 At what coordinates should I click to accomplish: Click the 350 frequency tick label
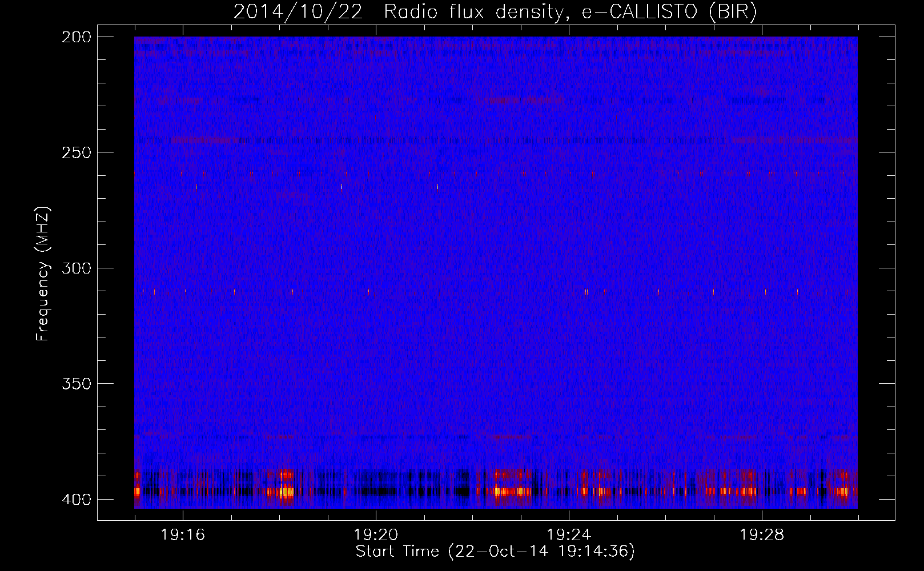(x=77, y=384)
